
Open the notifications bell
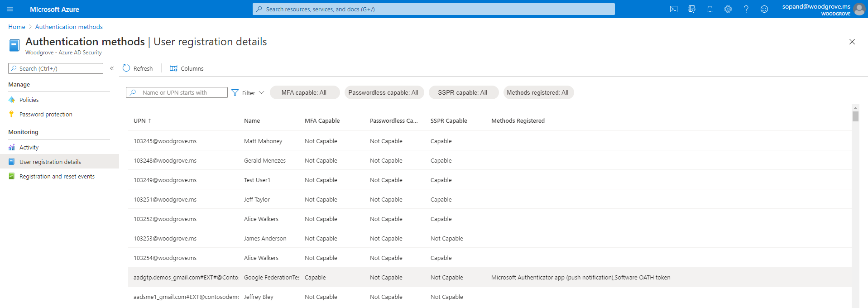[x=710, y=9]
